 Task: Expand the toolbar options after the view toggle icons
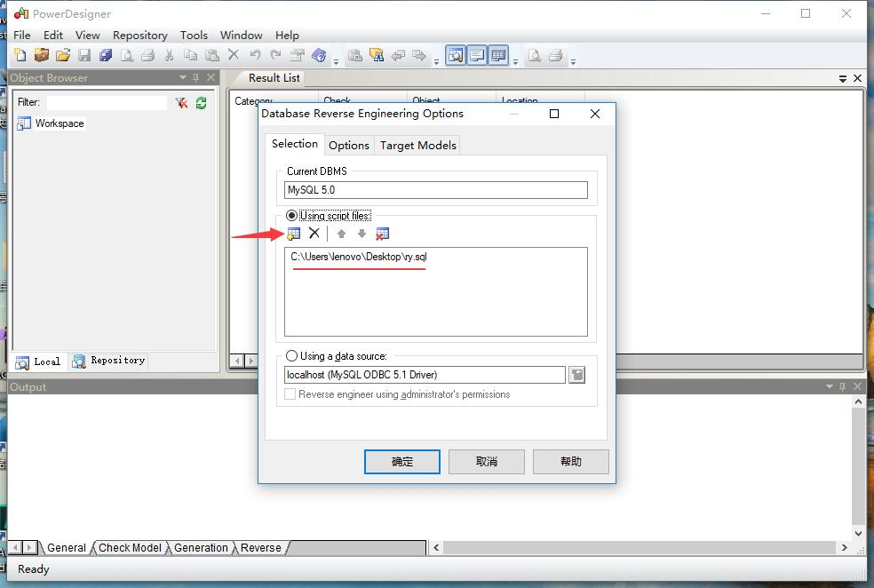(x=515, y=60)
